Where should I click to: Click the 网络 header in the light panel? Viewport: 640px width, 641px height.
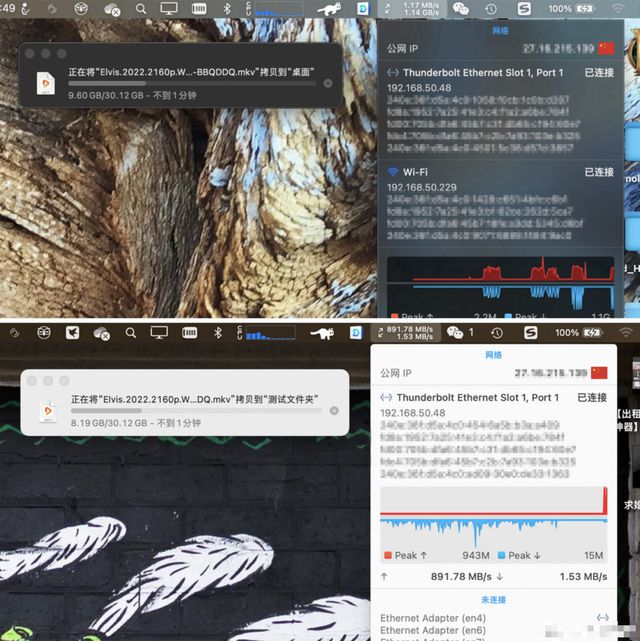tap(494, 355)
